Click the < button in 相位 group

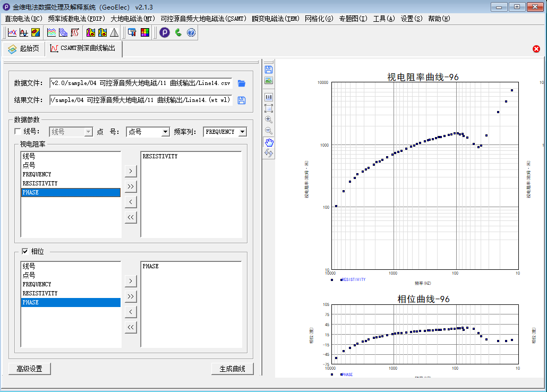point(131,312)
